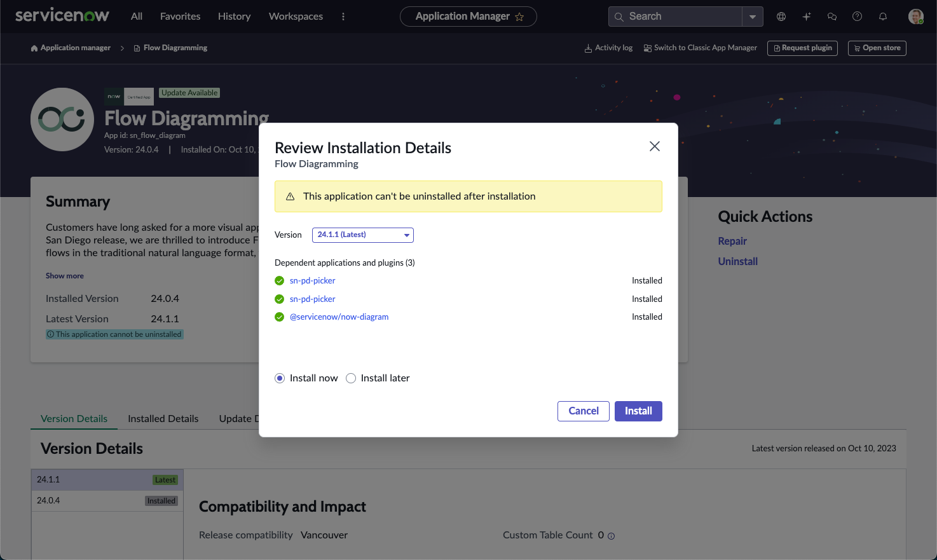Image resolution: width=937 pixels, height=560 pixels.
Task: Open the help question mark icon
Action: 858,17
